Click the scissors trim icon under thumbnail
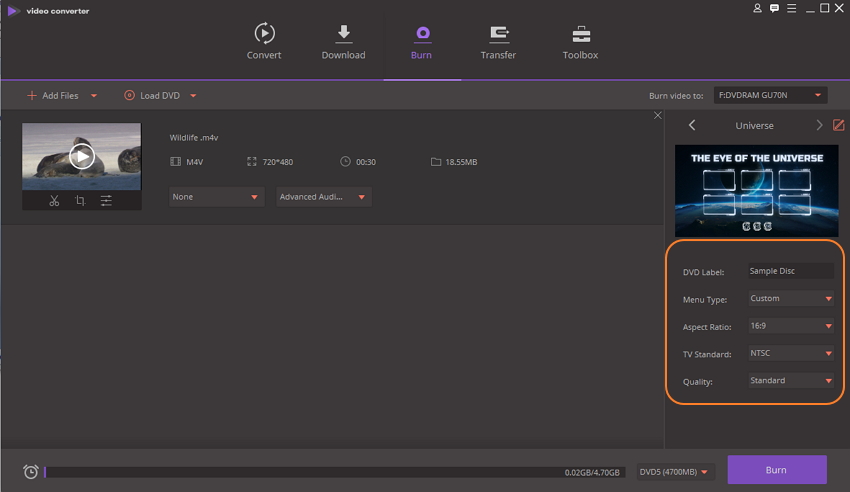The height and width of the screenshot is (492, 850). click(54, 201)
